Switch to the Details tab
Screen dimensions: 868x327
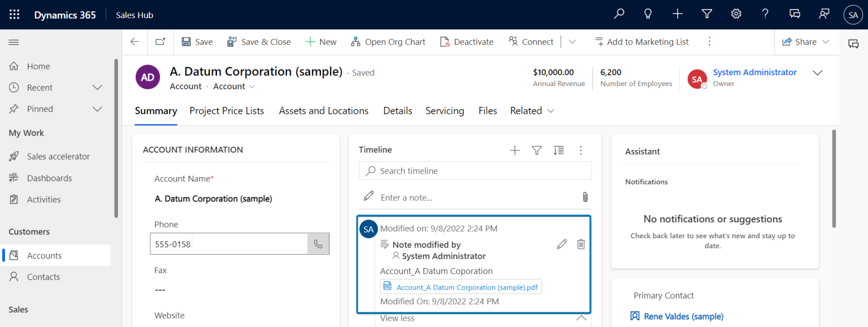pos(397,111)
